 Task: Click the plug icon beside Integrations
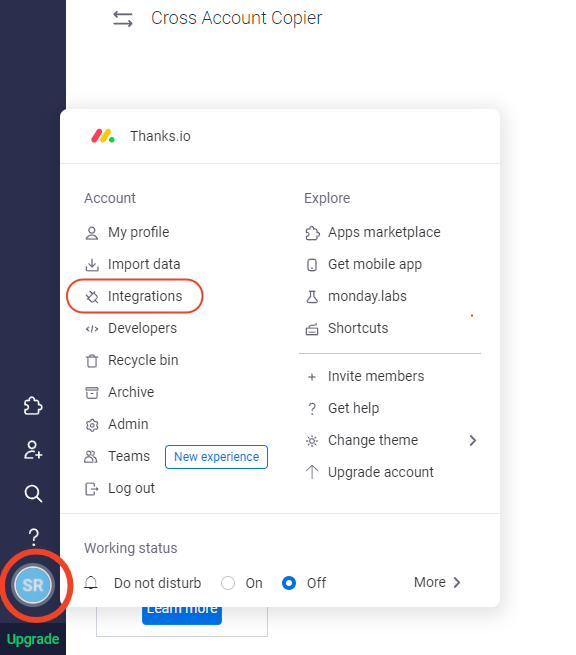[x=92, y=297]
